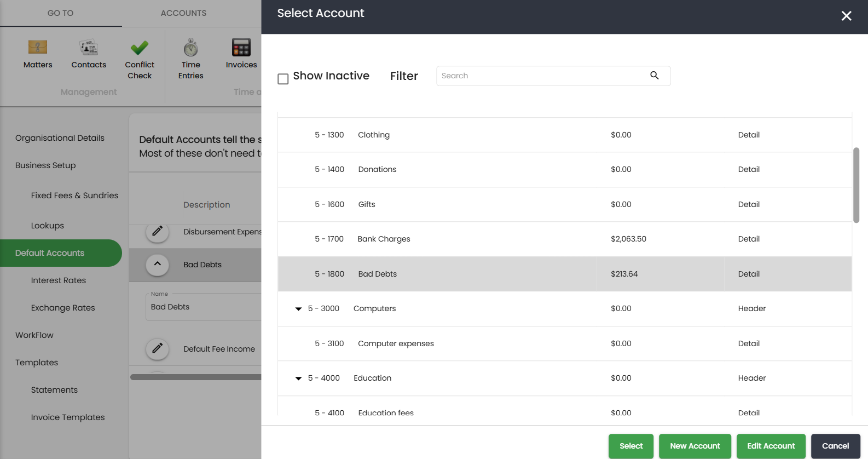The image size is (868, 459).
Task: Click the $213.64 balance cell
Action: tap(624, 274)
